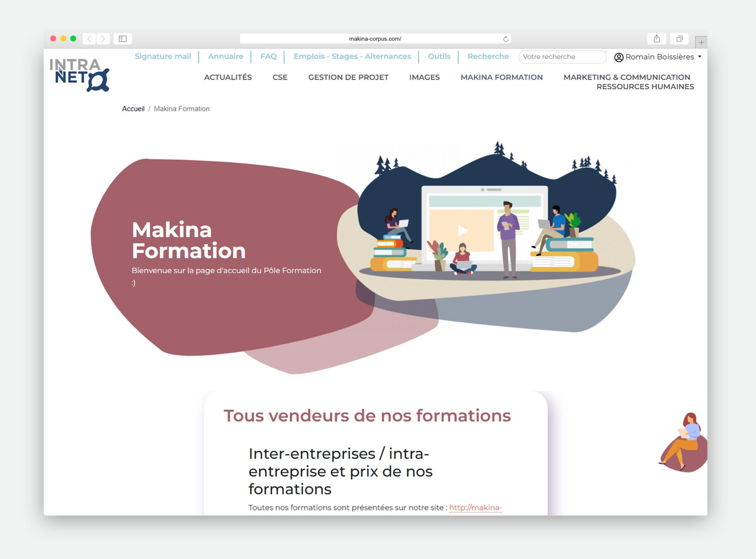Open Signature mail link
The width and height of the screenshot is (756, 559).
[x=163, y=56]
